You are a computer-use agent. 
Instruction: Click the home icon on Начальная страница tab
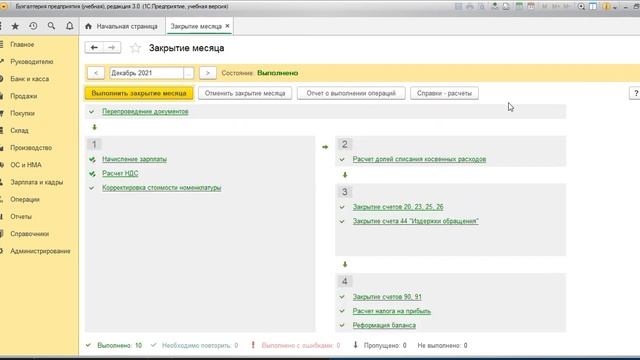pos(88,26)
